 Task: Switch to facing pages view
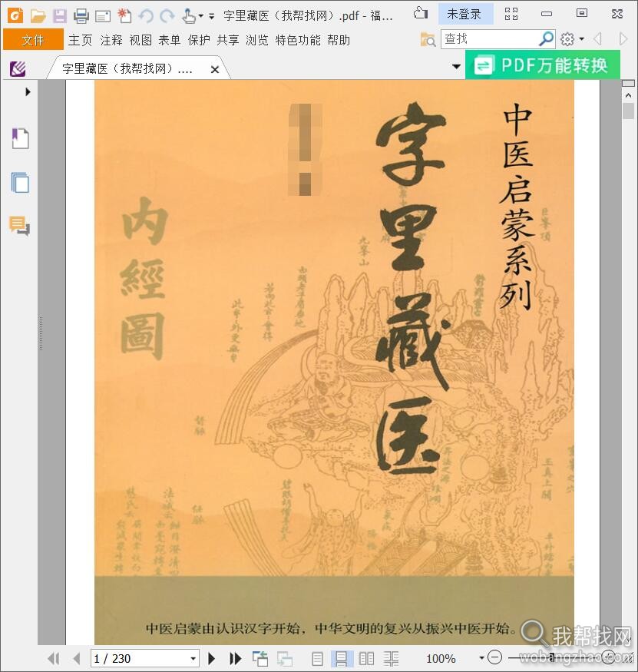pyautogui.click(x=366, y=658)
